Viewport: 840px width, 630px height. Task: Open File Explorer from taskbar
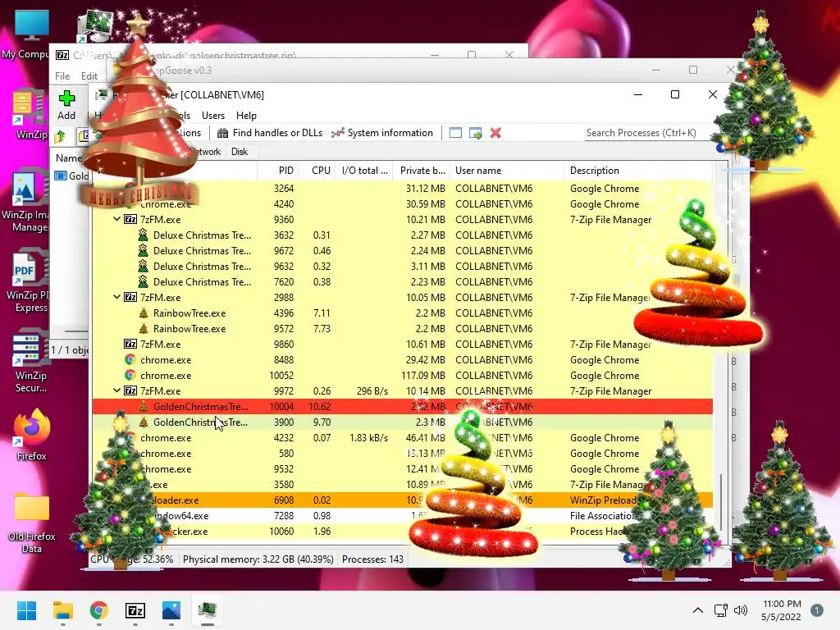(62, 610)
